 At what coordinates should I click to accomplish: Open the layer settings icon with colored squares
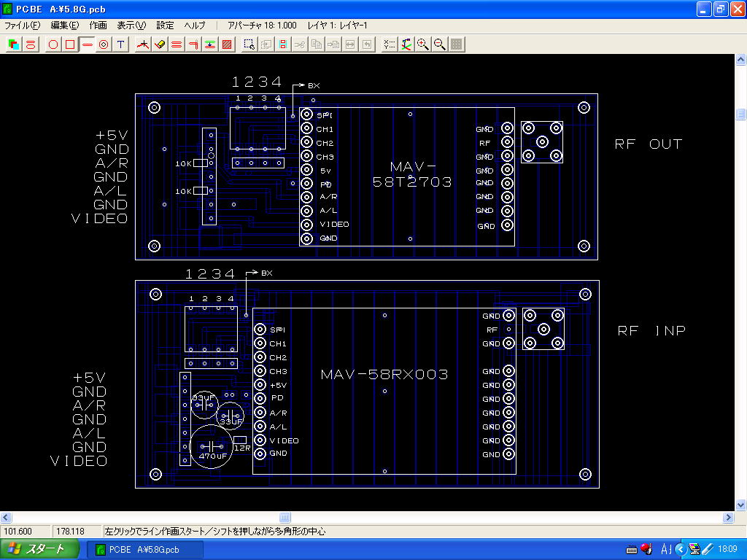pos(14,44)
